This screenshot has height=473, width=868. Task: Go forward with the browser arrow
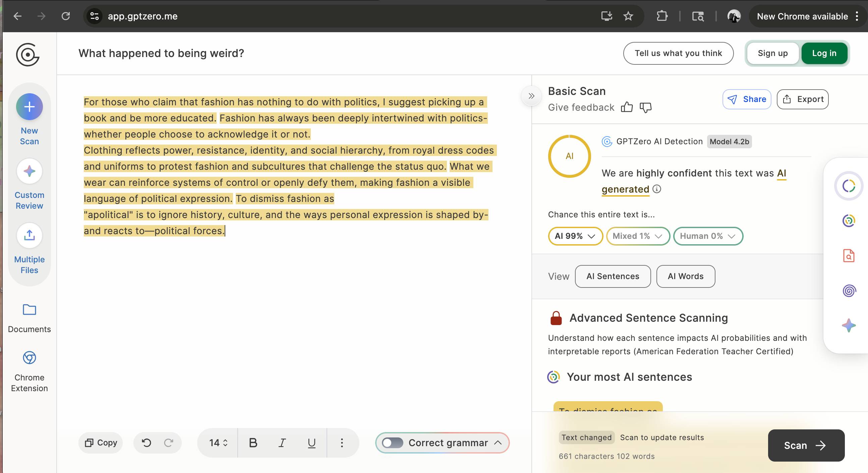click(42, 16)
